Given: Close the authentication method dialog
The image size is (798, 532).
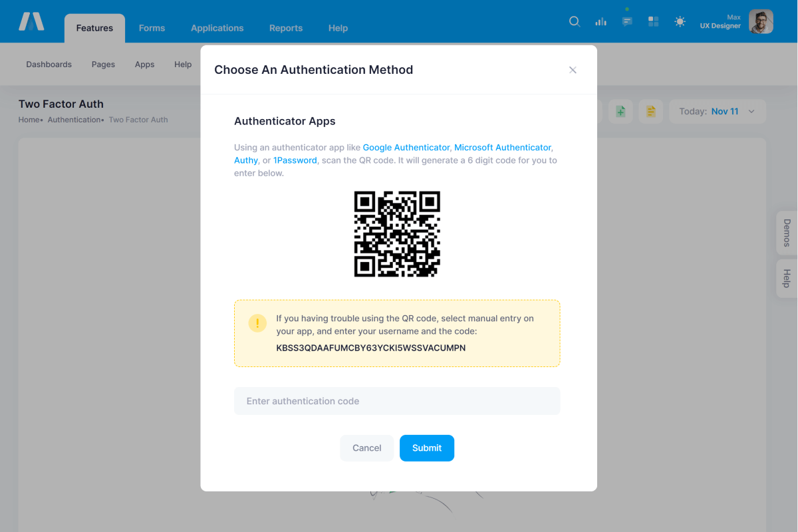Looking at the screenshot, I should 573,70.
